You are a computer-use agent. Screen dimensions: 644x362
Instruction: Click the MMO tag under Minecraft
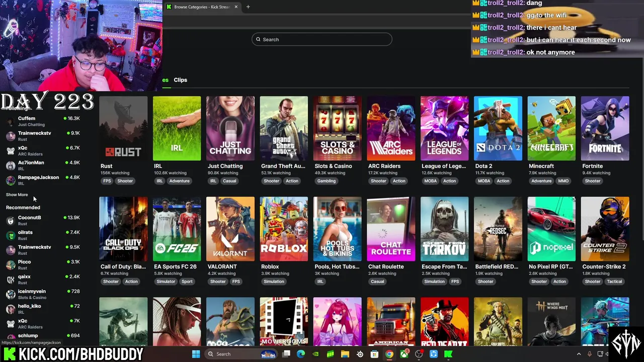click(563, 181)
